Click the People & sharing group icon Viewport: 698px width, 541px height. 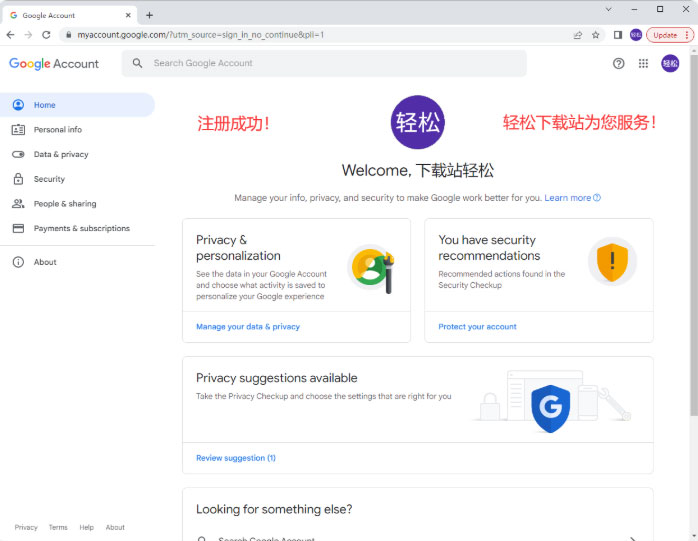click(x=18, y=204)
